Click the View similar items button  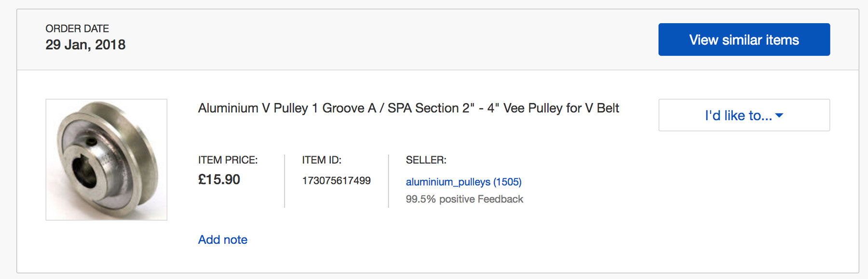coord(744,40)
